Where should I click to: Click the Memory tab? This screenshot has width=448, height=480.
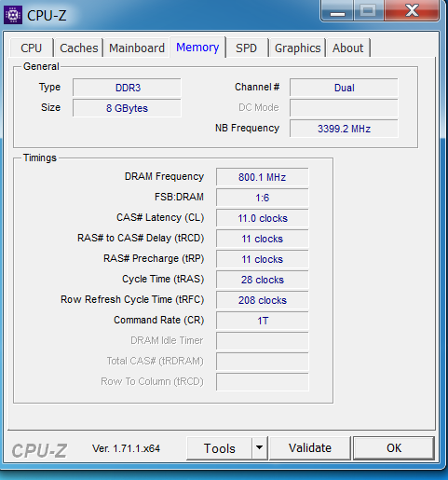197,48
